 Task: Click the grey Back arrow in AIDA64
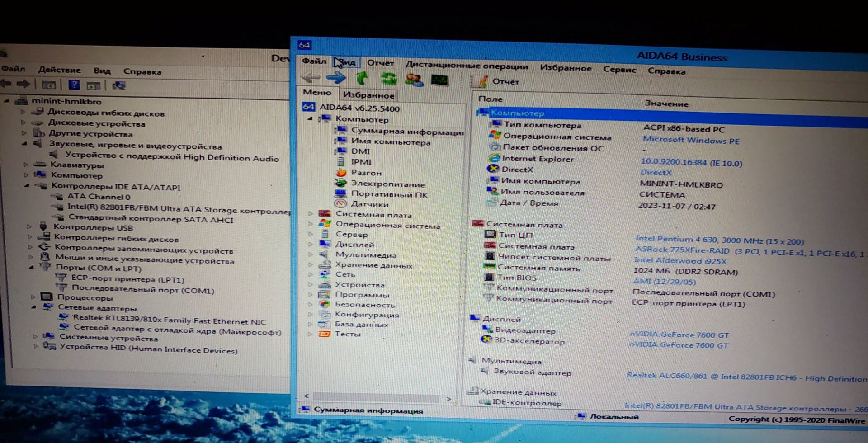[311, 77]
